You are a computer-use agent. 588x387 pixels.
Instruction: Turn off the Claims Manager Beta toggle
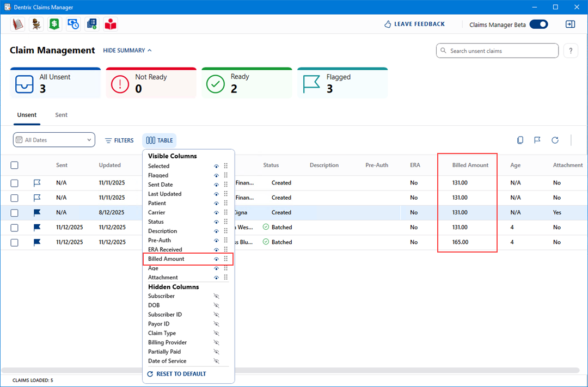538,24
